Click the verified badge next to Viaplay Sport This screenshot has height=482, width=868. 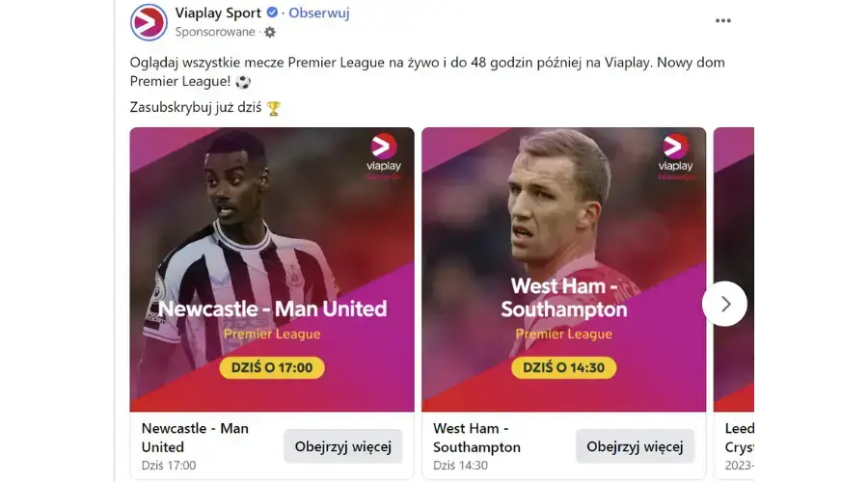click(x=272, y=13)
